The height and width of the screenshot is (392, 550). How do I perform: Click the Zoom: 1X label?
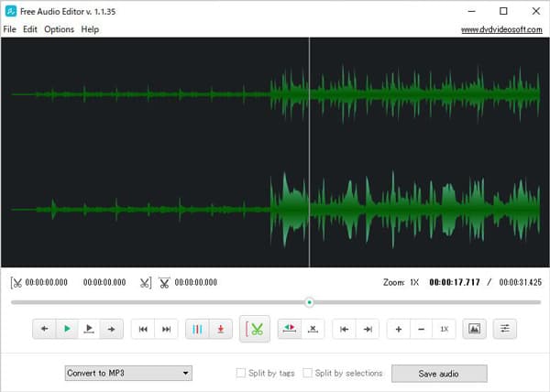click(401, 282)
